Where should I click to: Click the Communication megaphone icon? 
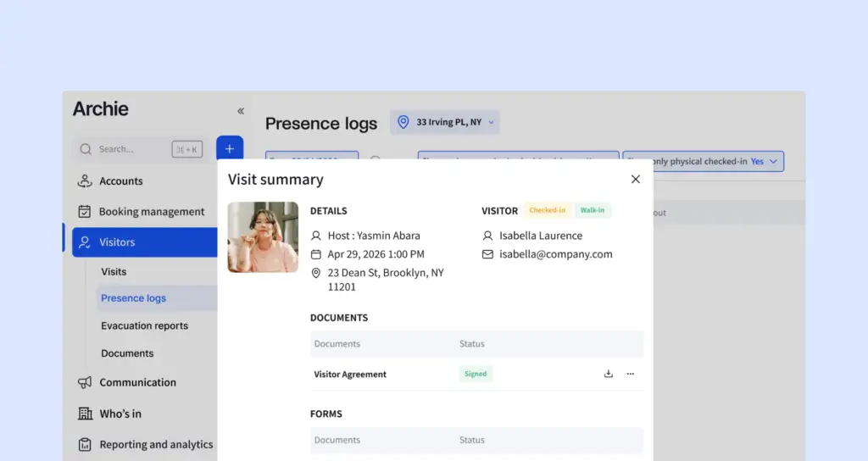pos(85,382)
